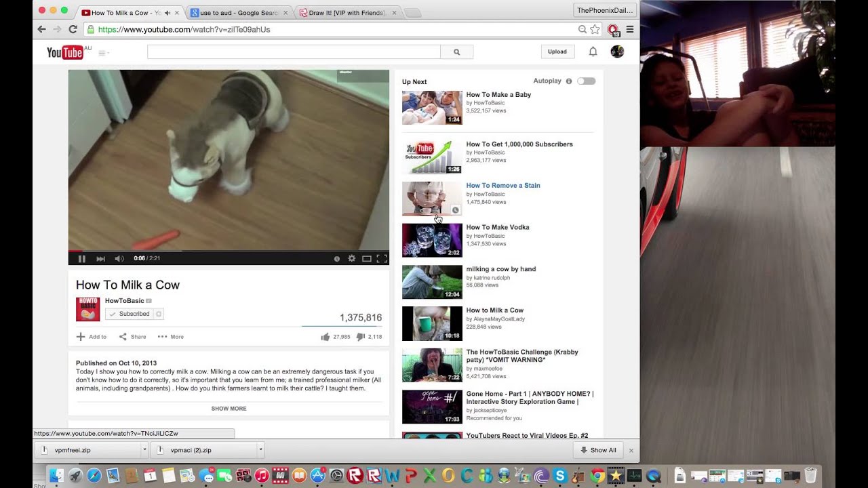Click the YouTube logo
The width and height of the screenshot is (868, 488).
(65, 52)
